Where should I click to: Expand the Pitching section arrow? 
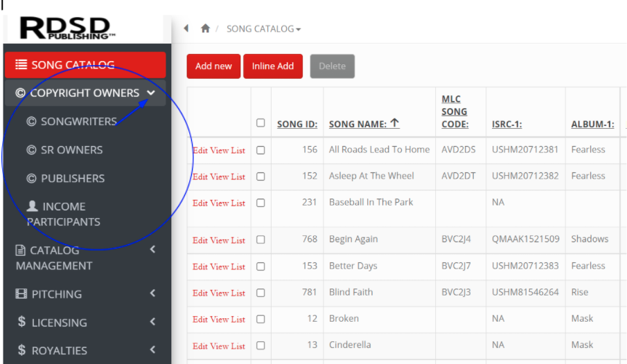click(152, 293)
